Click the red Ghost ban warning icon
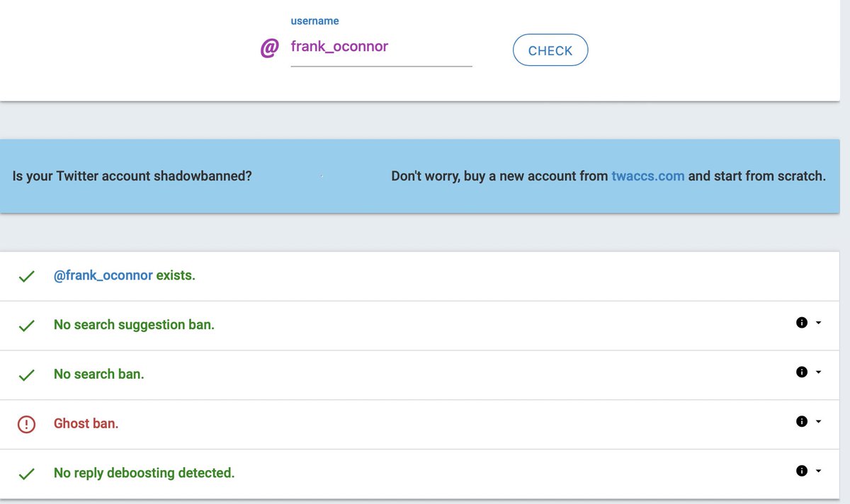 [26, 424]
